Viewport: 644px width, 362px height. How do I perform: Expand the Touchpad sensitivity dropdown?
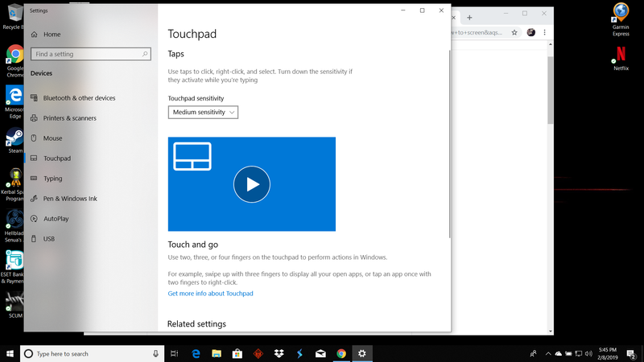pyautogui.click(x=203, y=113)
